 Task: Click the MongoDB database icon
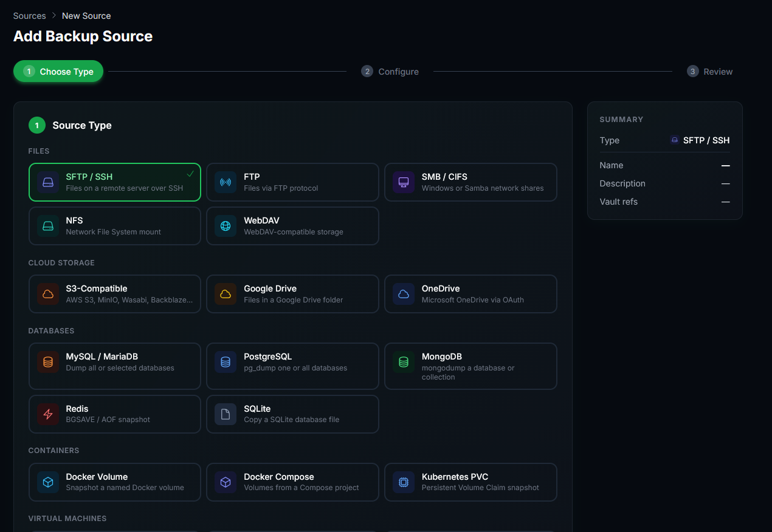(x=404, y=362)
